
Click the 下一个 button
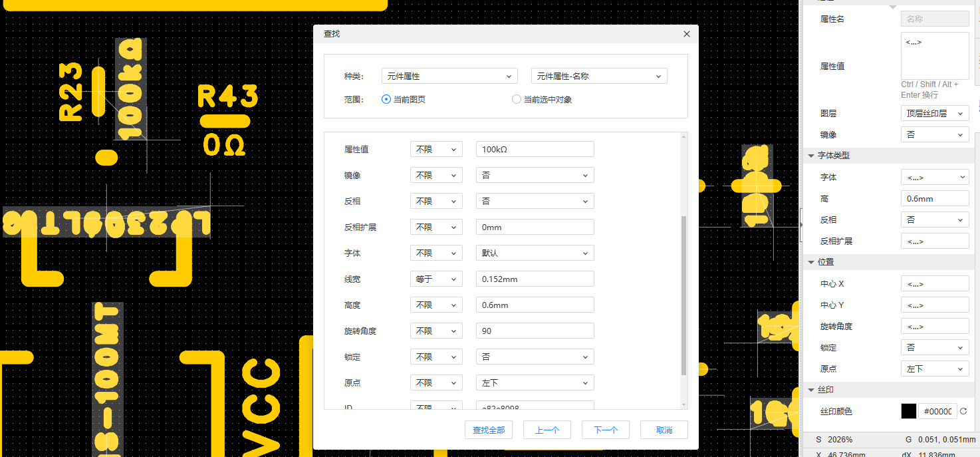(x=605, y=430)
